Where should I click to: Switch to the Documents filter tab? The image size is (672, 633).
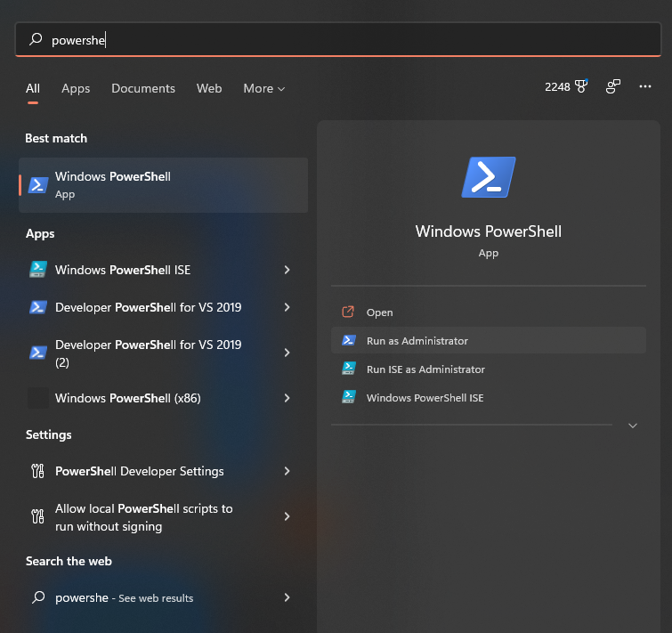[143, 88]
